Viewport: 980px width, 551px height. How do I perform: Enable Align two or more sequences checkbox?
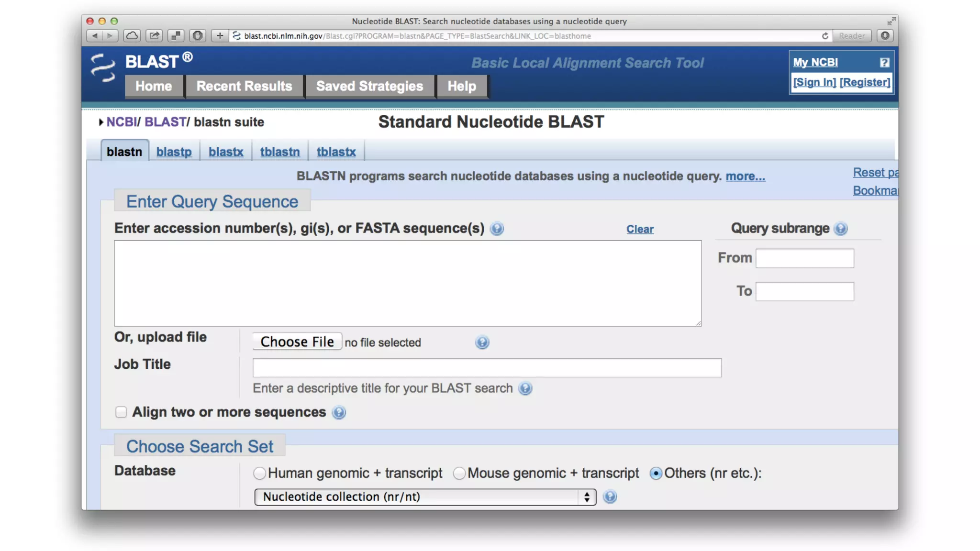(121, 412)
